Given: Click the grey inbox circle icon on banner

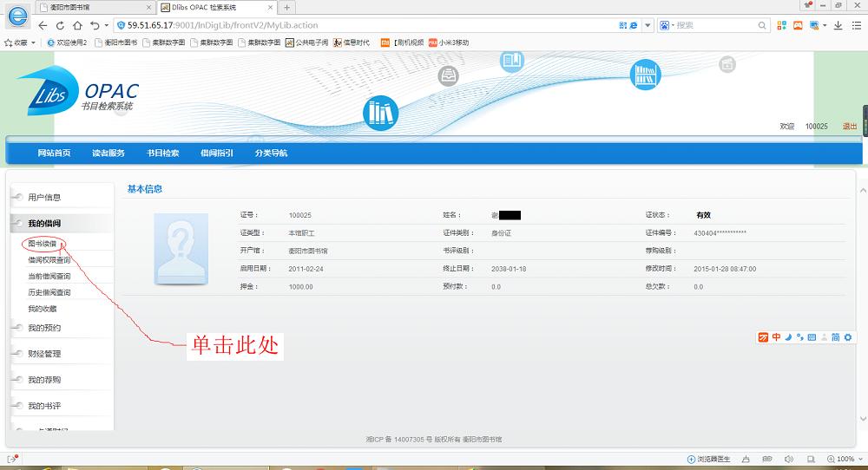Looking at the screenshot, I should [449, 75].
